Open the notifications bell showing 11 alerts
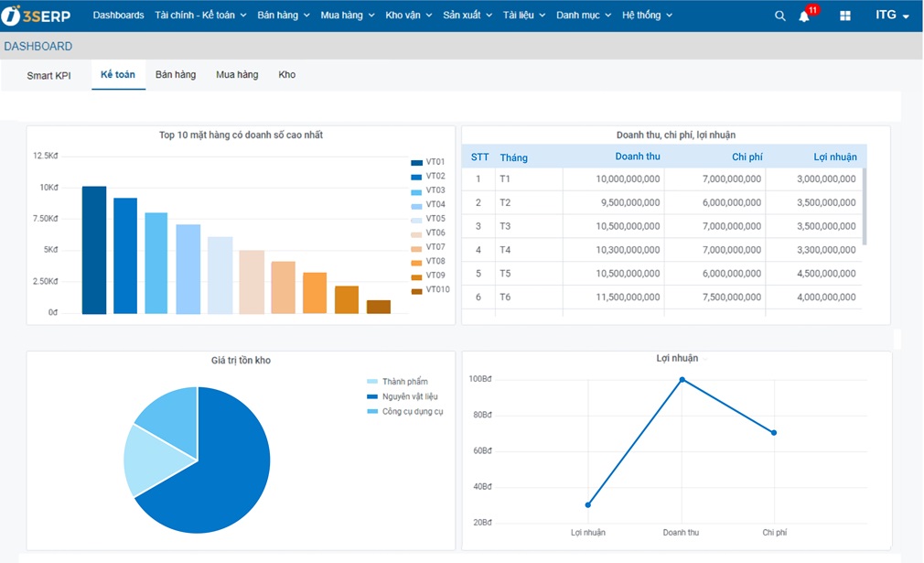Image resolution: width=924 pixels, height=563 pixels. point(804,16)
